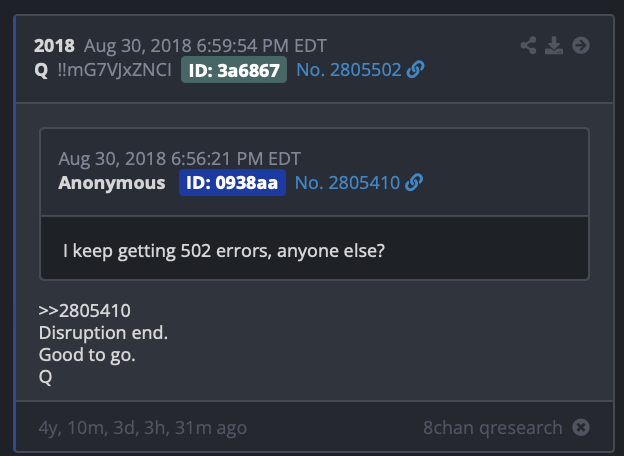
Task: Open link No. 2805502
Action: point(349,70)
